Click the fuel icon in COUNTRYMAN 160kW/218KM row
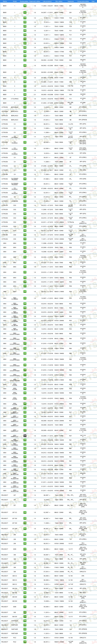This screenshot has width=97, height=644. [x=25, y=380]
